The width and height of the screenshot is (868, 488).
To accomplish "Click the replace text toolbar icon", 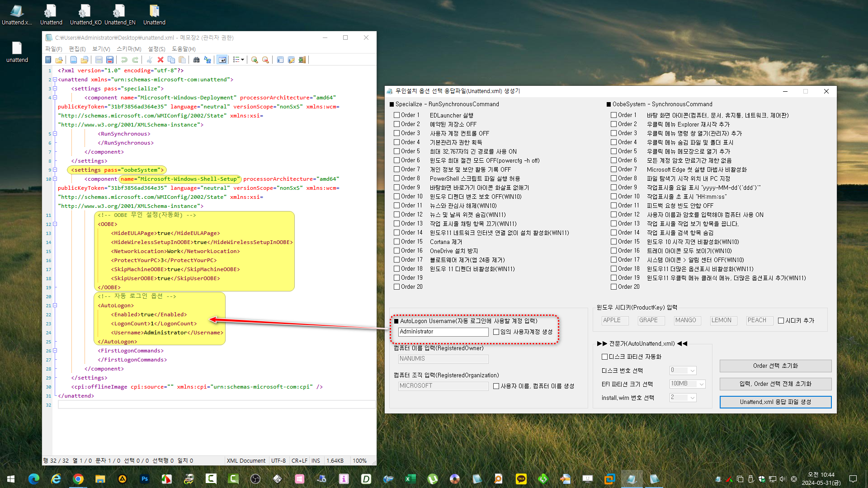I will tap(208, 60).
